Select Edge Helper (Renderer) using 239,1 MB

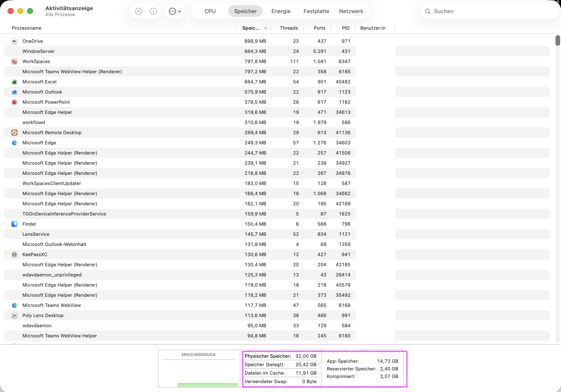click(277, 163)
